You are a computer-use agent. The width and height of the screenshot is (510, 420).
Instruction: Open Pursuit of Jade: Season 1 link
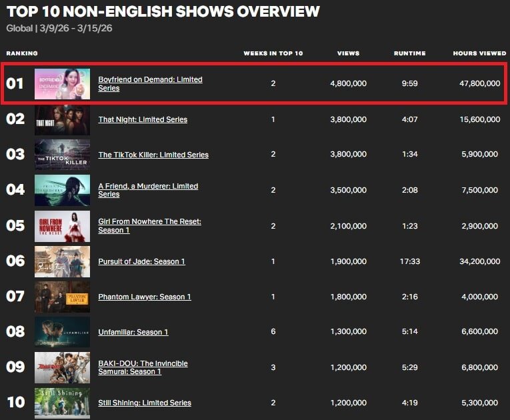pyautogui.click(x=142, y=261)
